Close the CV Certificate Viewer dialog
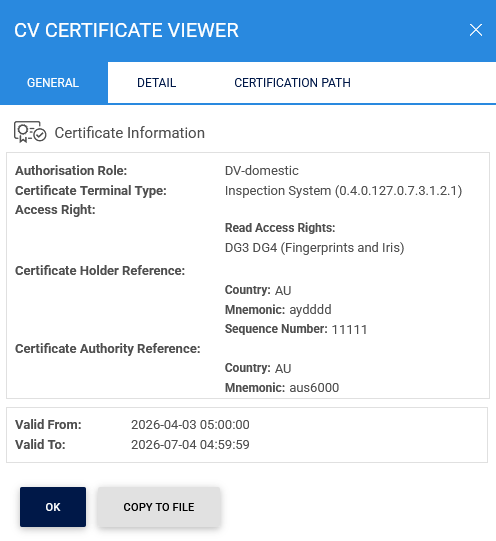Image resolution: width=496 pixels, height=541 pixels. coord(476,30)
